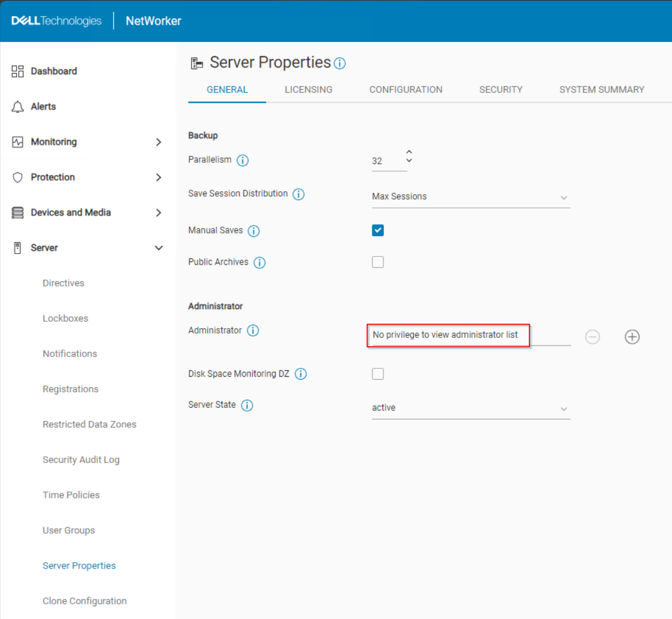Open the Server State info icon
Image resolution: width=672 pixels, height=619 pixels.
tap(248, 405)
